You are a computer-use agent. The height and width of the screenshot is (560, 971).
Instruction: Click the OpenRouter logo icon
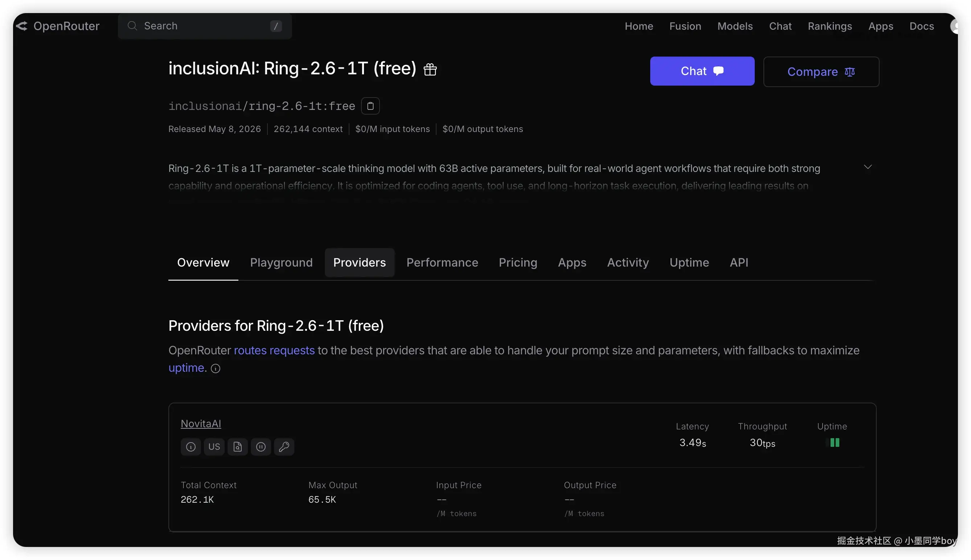coord(22,26)
